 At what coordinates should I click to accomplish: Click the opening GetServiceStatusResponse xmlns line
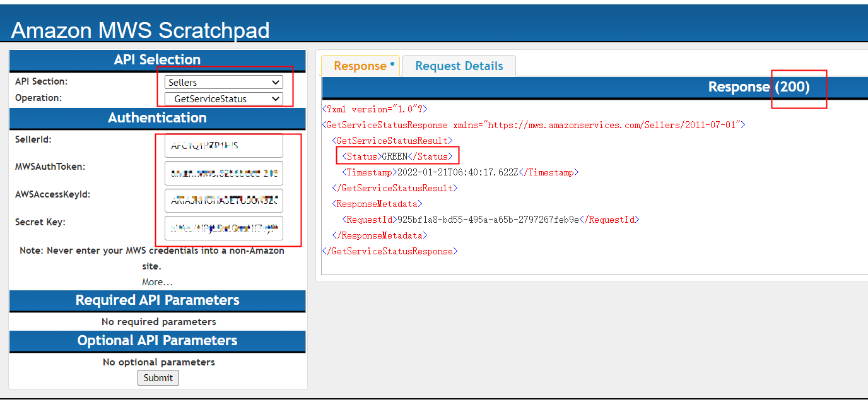coord(534,125)
